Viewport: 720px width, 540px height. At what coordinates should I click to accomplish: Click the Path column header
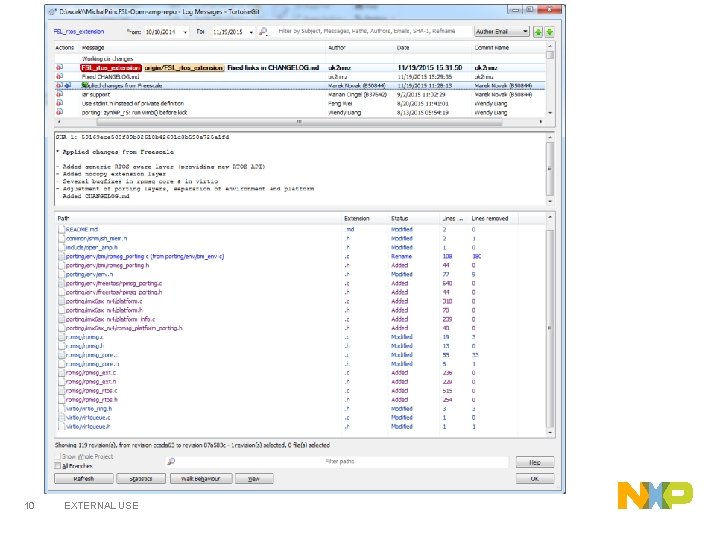(63, 219)
